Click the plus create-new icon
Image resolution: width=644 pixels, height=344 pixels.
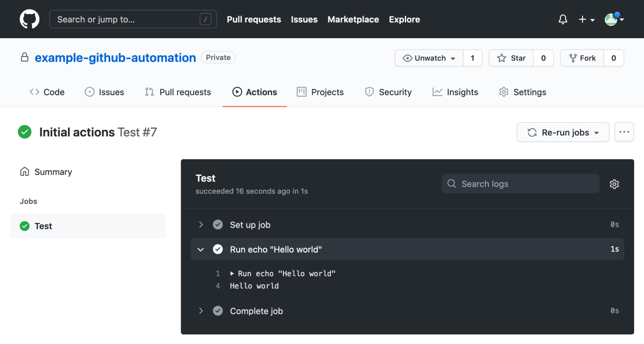click(586, 19)
